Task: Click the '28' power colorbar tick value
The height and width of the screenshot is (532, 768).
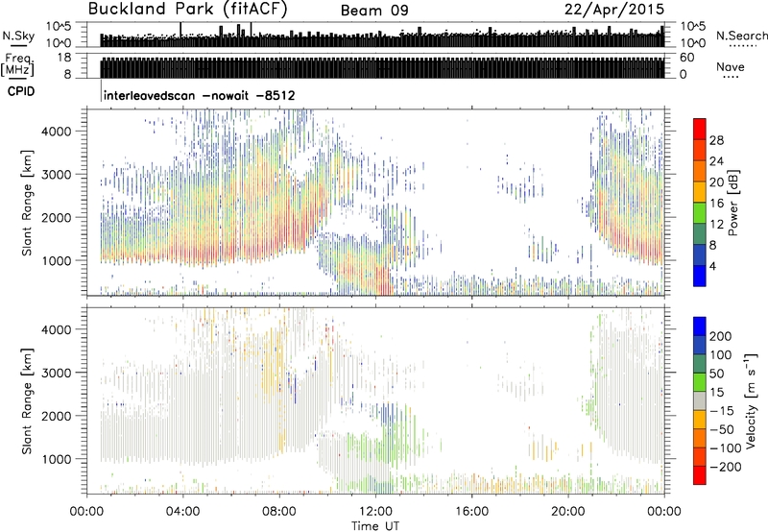Action: click(716, 140)
